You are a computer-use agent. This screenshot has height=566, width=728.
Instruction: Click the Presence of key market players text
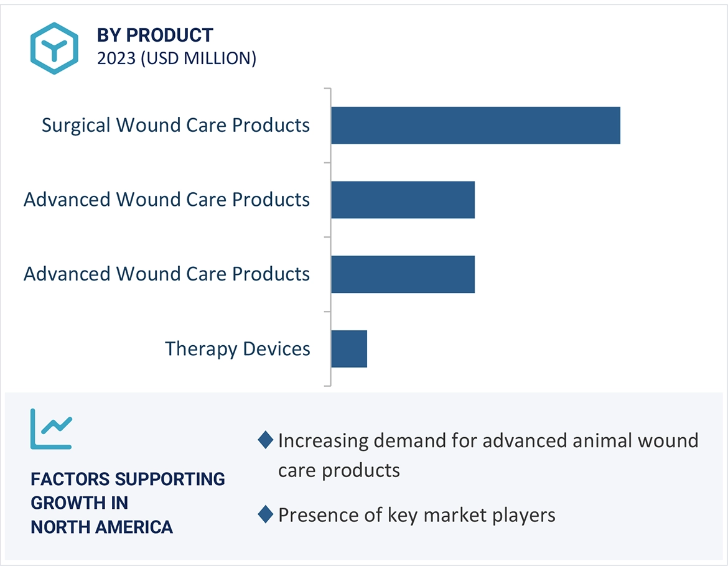[416, 515]
